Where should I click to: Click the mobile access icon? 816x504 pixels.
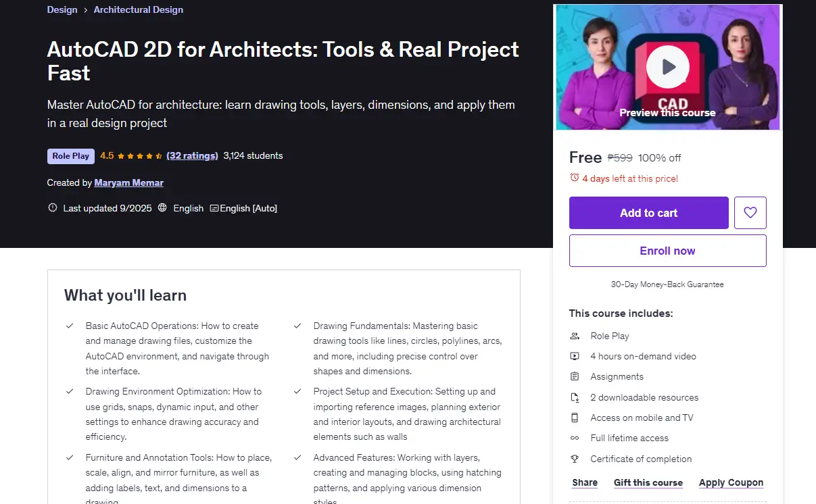(x=575, y=418)
